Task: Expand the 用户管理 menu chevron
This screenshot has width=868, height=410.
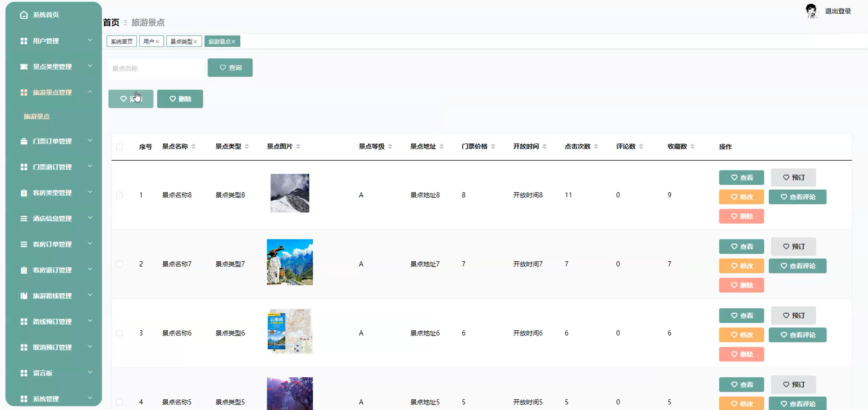Action: pyautogui.click(x=90, y=40)
